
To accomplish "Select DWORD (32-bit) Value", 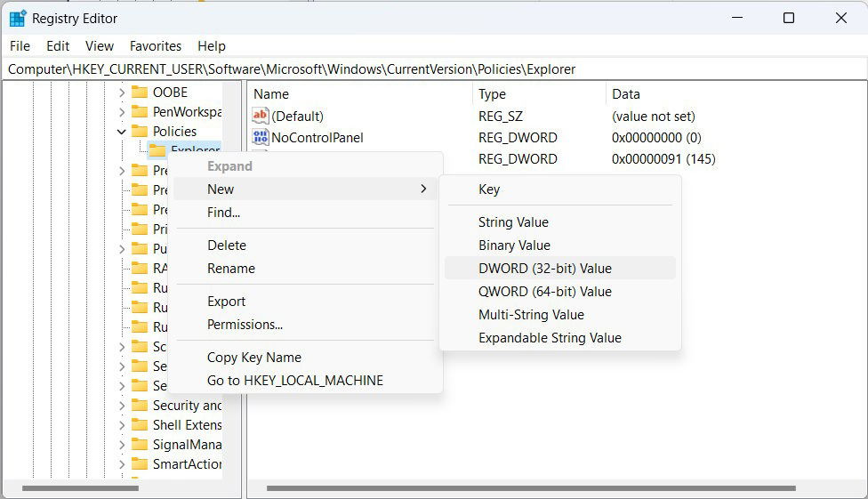I will click(x=560, y=268).
